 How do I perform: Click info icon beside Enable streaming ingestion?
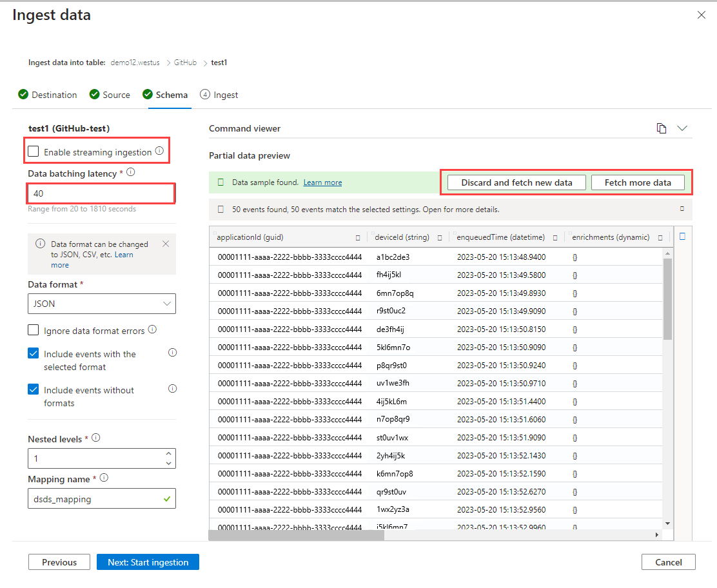point(159,152)
